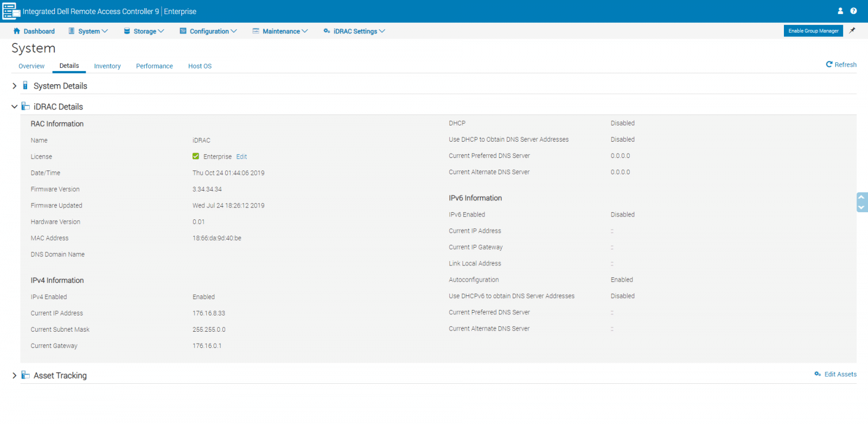Click IPv4 Enabled status value
This screenshot has height=424, width=868.
[x=203, y=297]
